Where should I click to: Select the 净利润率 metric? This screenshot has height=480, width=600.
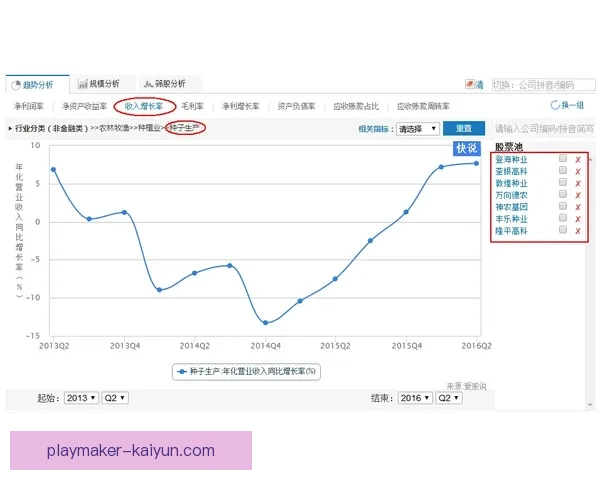click(x=29, y=106)
